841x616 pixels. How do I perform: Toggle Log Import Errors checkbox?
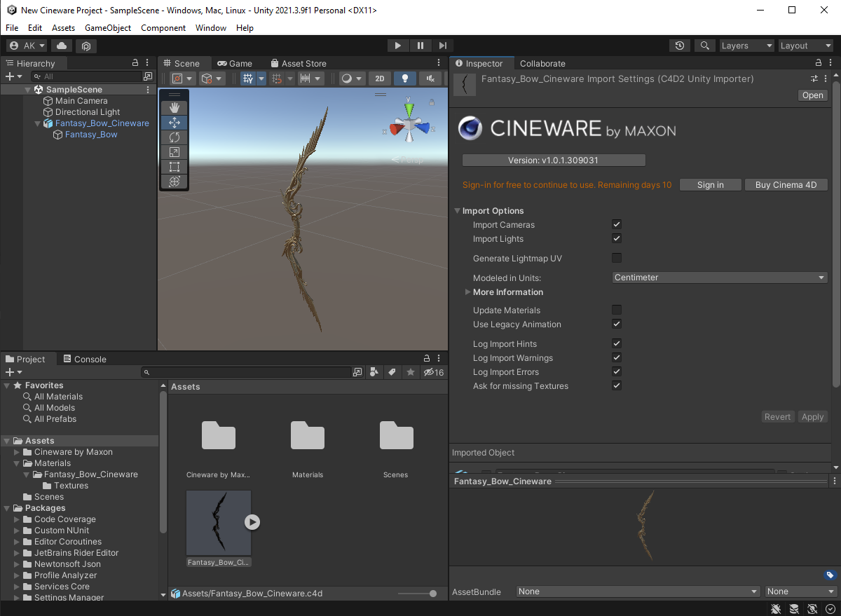coord(617,371)
